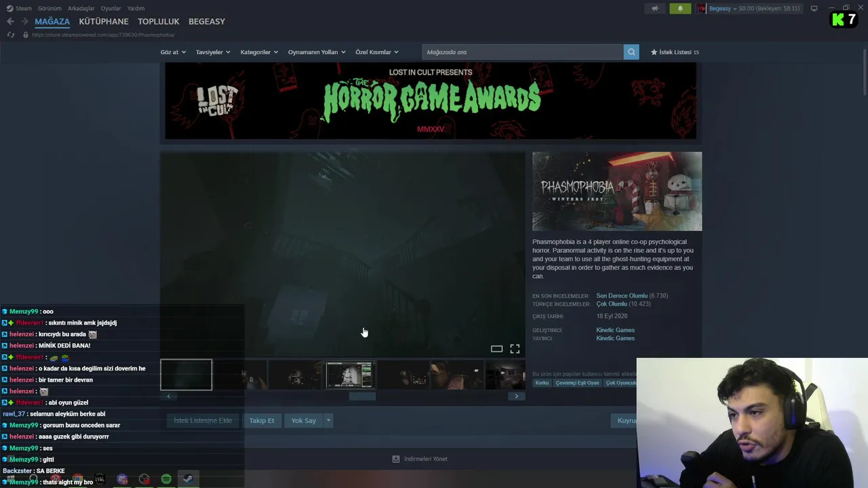Expand the Tavsiyeler menu
Screen dimensions: 868x488
click(213, 52)
